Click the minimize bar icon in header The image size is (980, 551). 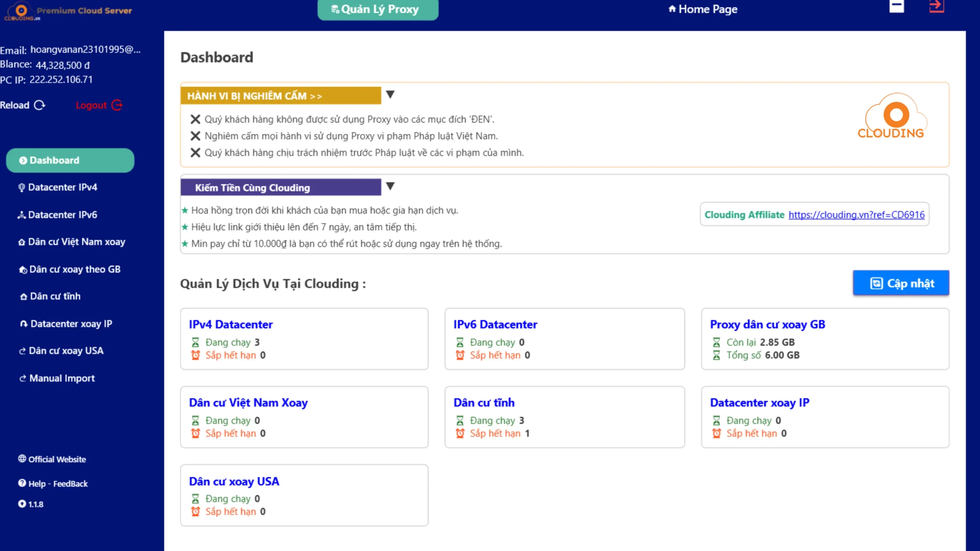pos(896,7)
